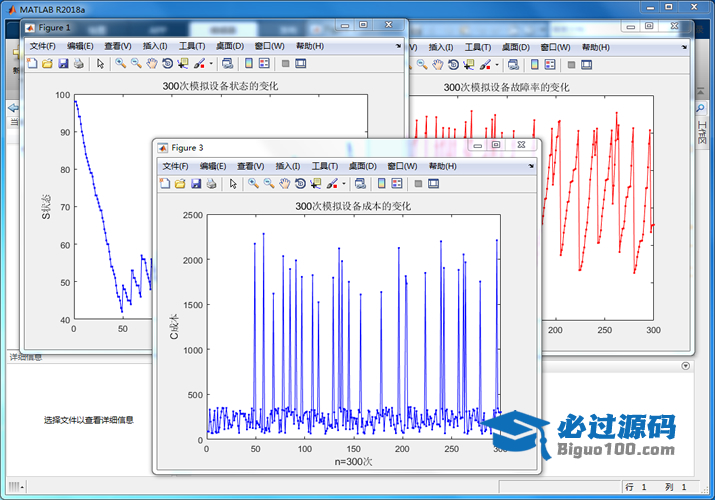
Task: Click Print Figure icon in Figure 1 toolbar
Action: coord(79,64)
